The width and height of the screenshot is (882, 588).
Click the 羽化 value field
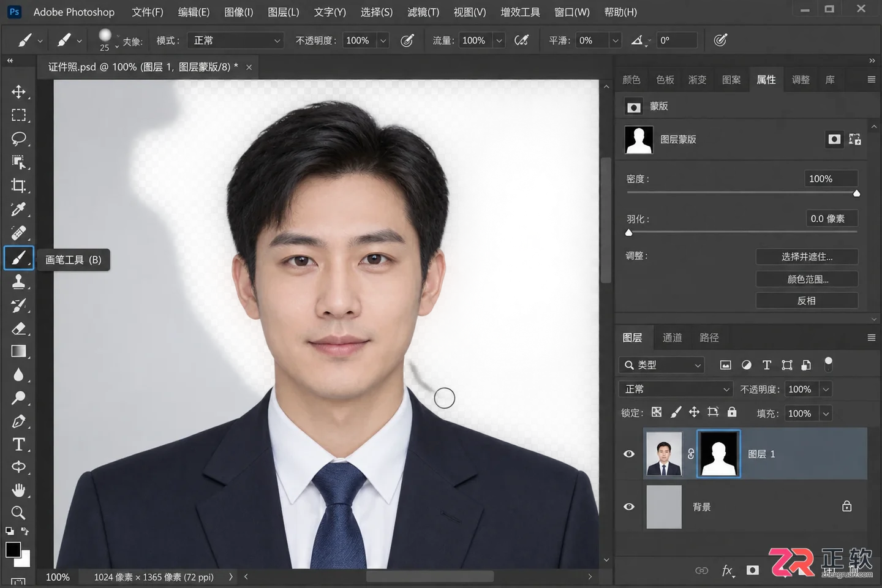831,219
